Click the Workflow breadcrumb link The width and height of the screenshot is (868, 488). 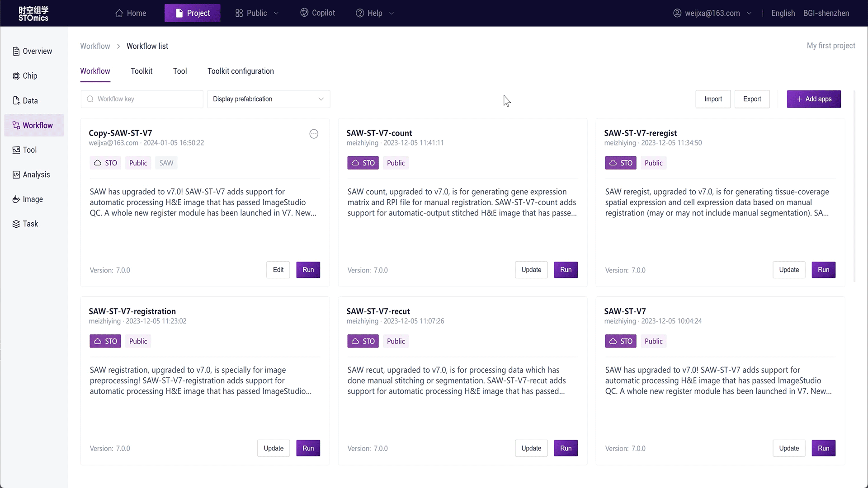(95, 46)
